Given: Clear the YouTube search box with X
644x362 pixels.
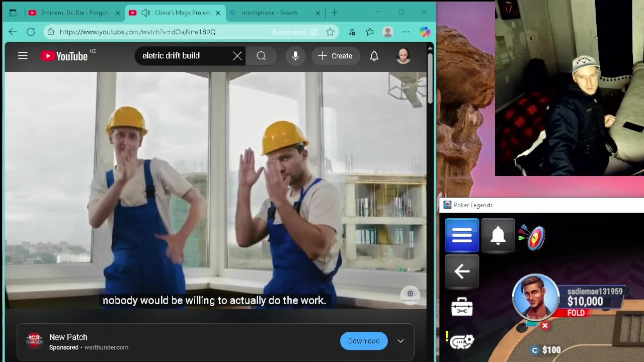Looking at the screenshot, I should tap(237, 56).
